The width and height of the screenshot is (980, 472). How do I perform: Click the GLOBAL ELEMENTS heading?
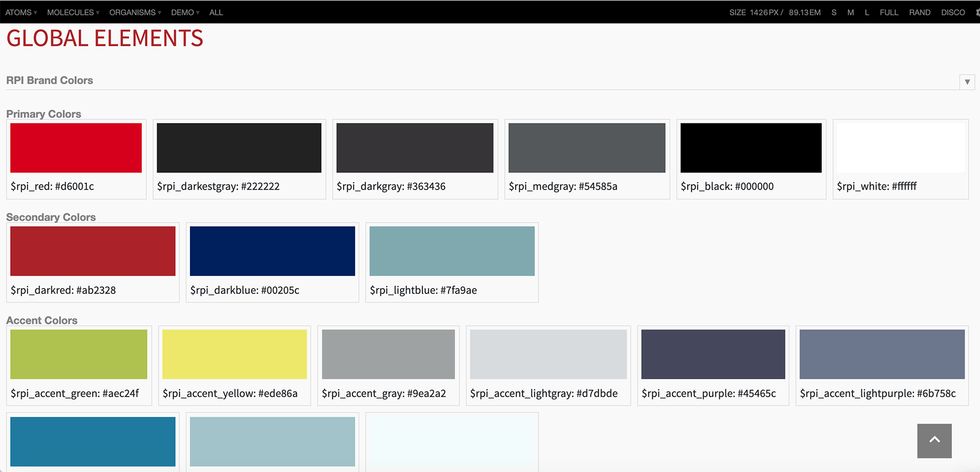pos(105,39)
